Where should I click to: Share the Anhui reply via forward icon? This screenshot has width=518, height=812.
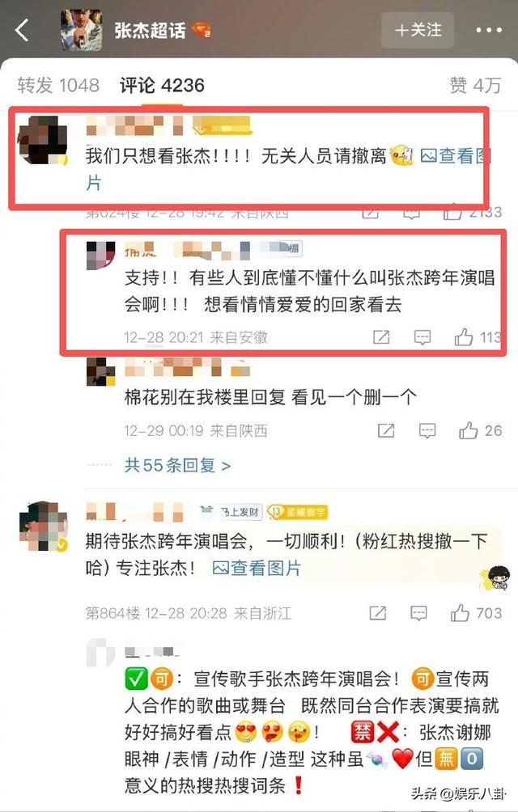[381, 337]
